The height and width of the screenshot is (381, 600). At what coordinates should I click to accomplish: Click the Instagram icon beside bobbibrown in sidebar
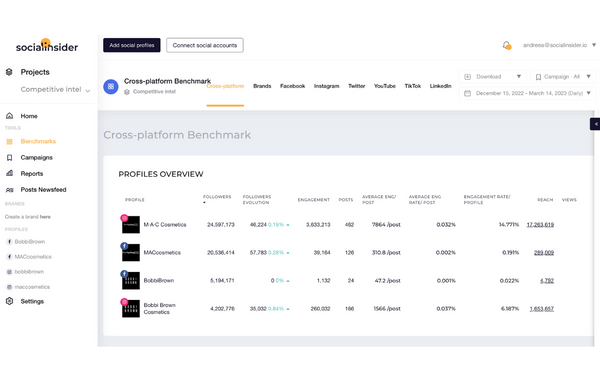9,272
